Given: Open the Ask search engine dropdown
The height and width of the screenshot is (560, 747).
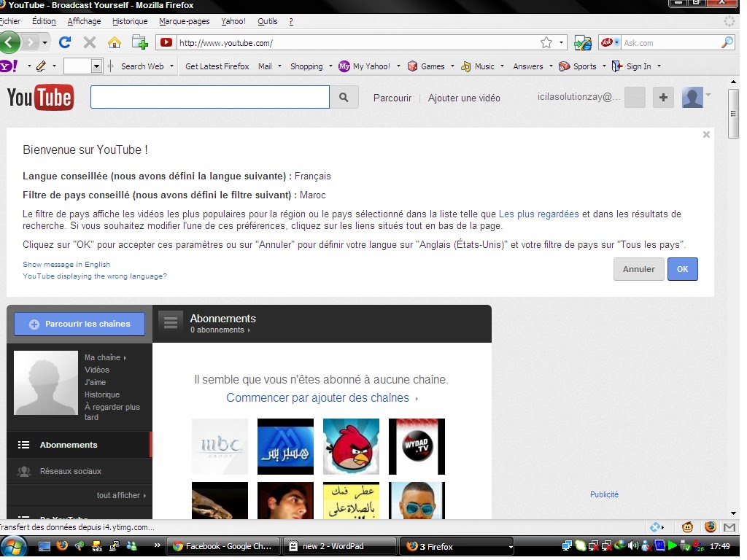Looking at the screenshot, I should [x=616, y=42].
